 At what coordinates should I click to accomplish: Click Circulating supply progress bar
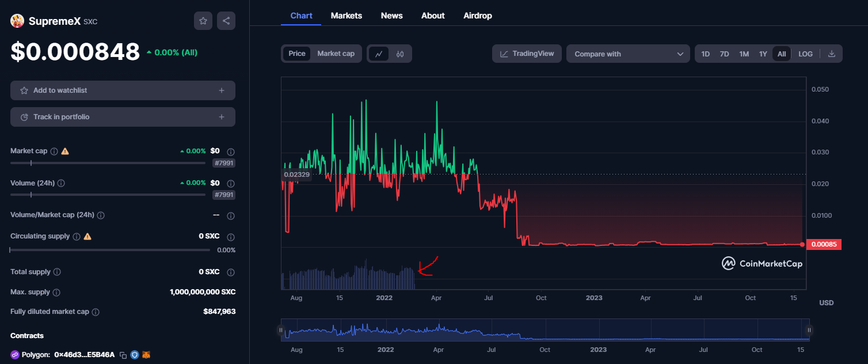pos(110,250)
